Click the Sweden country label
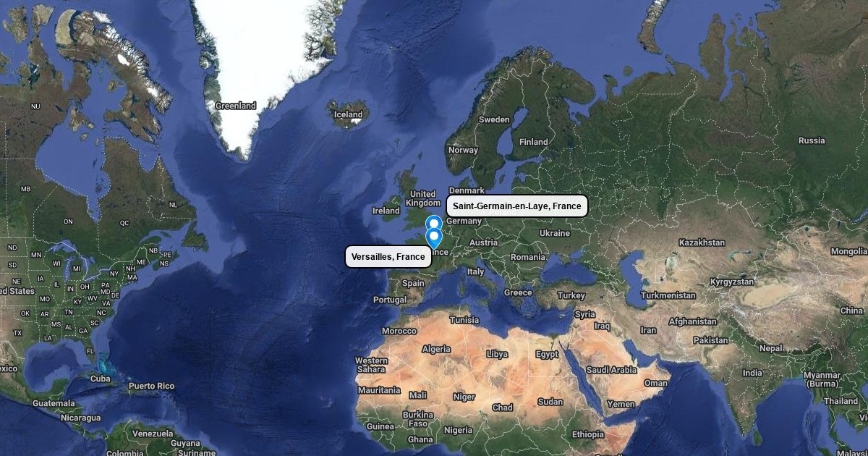This screenshot has height=456, width=868. tap(495, 119)
